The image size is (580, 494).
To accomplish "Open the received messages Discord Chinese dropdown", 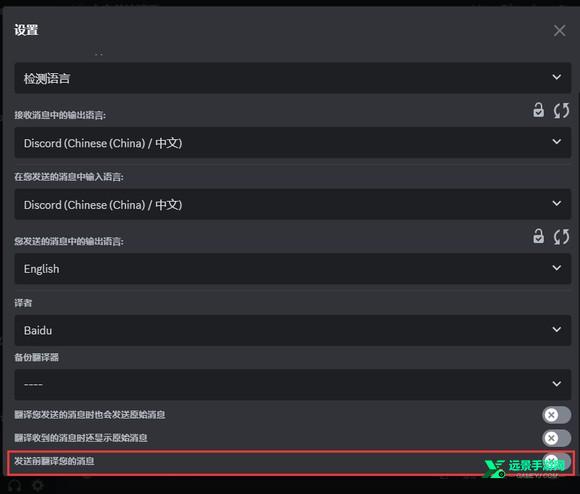I will click(x=293, y=143).
